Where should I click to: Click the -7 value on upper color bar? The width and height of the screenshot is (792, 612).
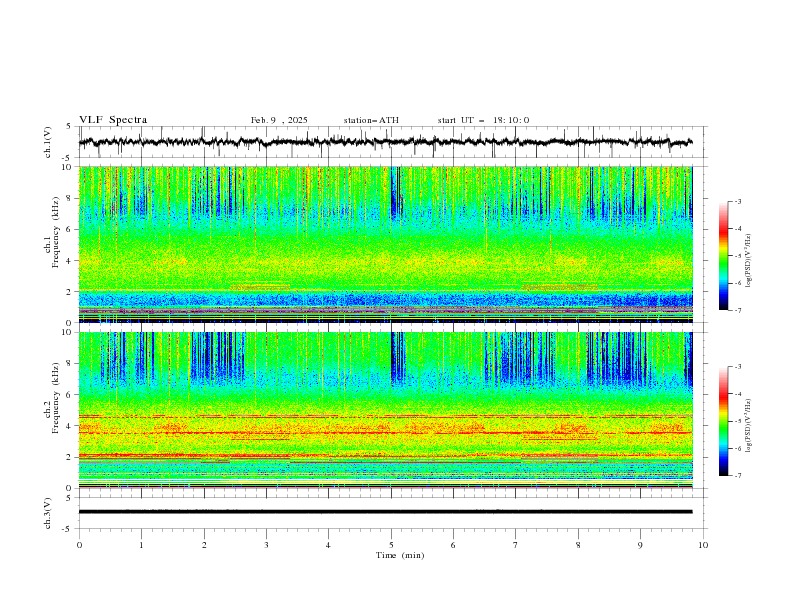[x=738, y=310]
